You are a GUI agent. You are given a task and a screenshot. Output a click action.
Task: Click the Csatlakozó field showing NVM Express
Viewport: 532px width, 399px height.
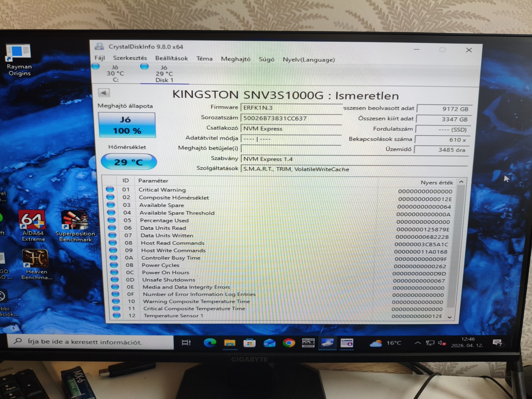coord(291,129)
